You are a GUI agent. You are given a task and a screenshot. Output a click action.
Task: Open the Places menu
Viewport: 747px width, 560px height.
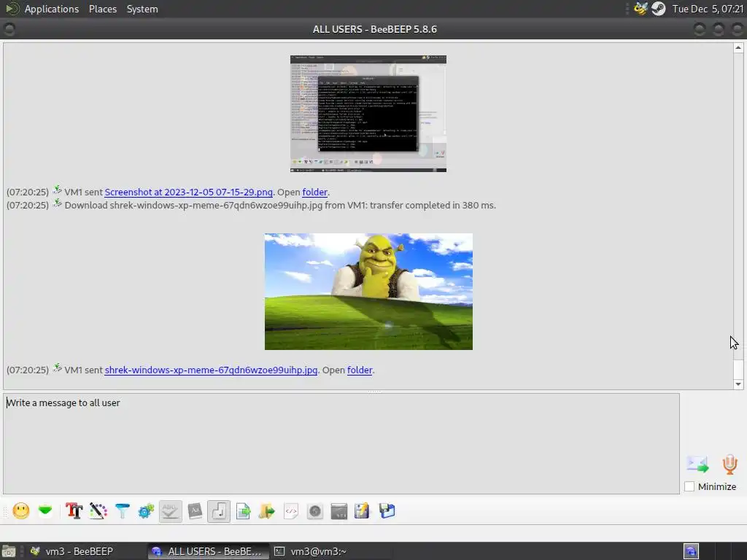pos(103,9)
